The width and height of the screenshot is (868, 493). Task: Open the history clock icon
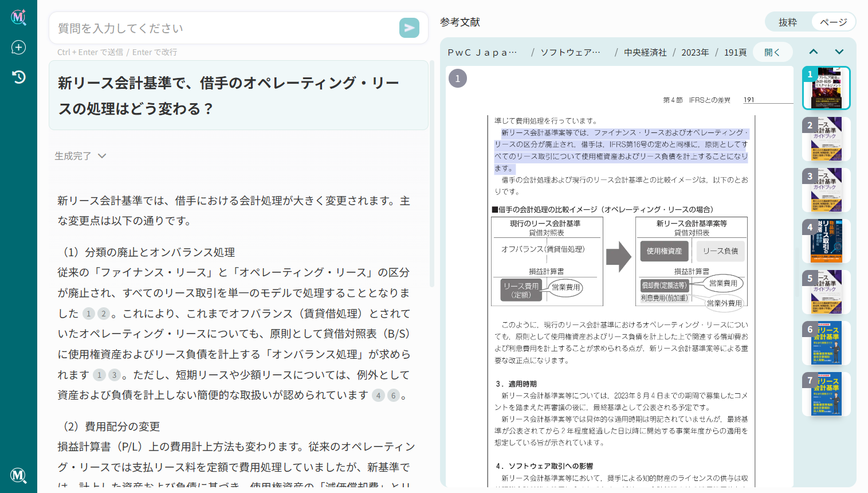pyautogui.click(x=18, y=77)
